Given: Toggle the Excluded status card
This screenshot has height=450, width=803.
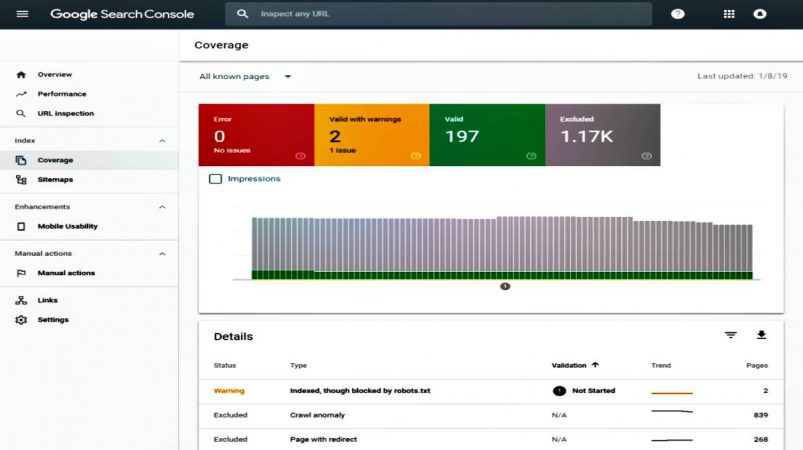Looking at the screenshot, I should (603, 135).
